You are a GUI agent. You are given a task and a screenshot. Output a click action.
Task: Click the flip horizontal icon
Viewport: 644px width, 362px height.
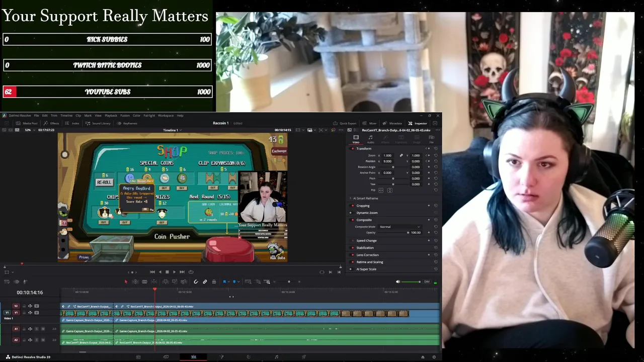381,190
